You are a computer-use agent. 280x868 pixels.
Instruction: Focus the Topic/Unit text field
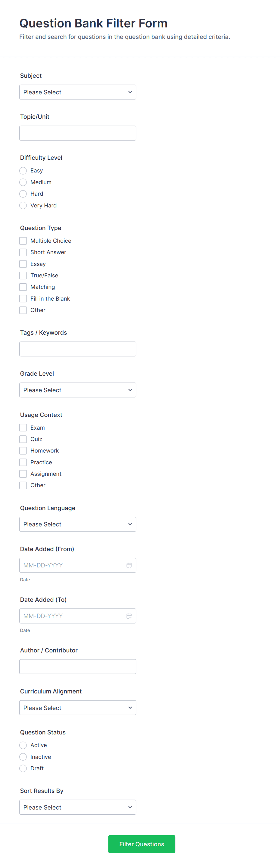(x=78, y=133)
